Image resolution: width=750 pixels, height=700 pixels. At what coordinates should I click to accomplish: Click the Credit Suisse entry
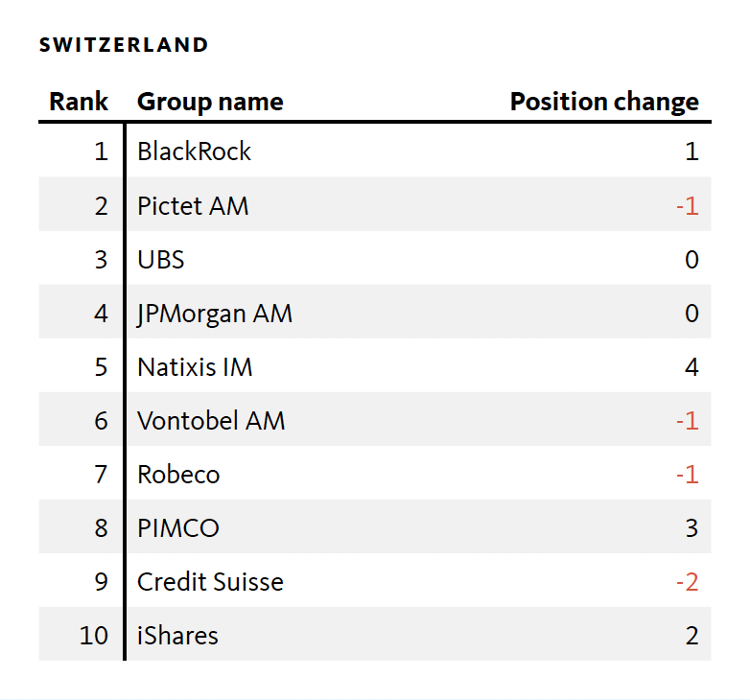click(210, 581)
